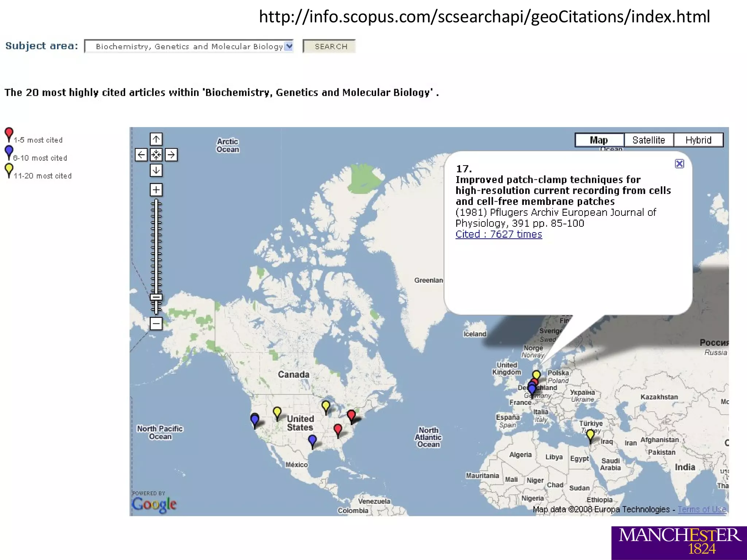Click the 'United Kingdom' map label
This screenshot has height=560, width=747.
coord(507,369)
